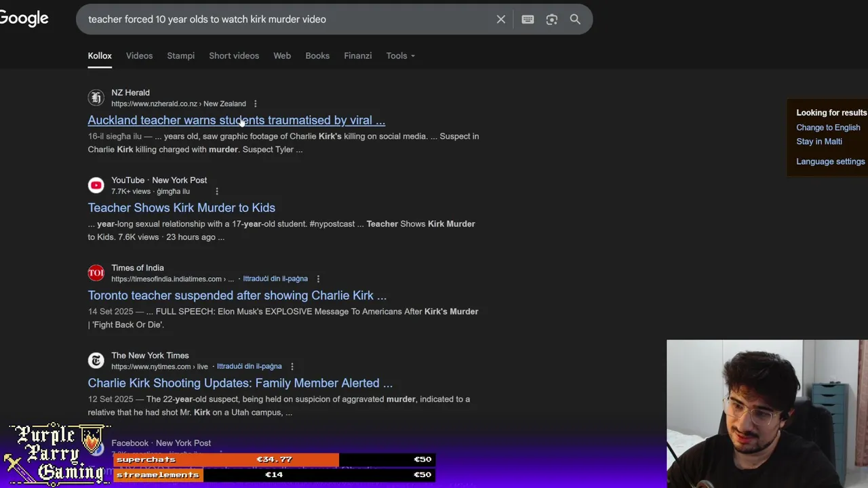Open the Finanzi tab

point(357,56)
